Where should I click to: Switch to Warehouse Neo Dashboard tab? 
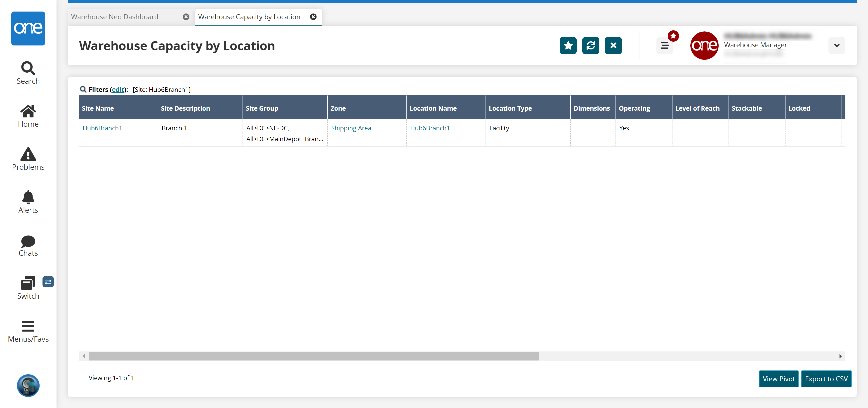115,17
